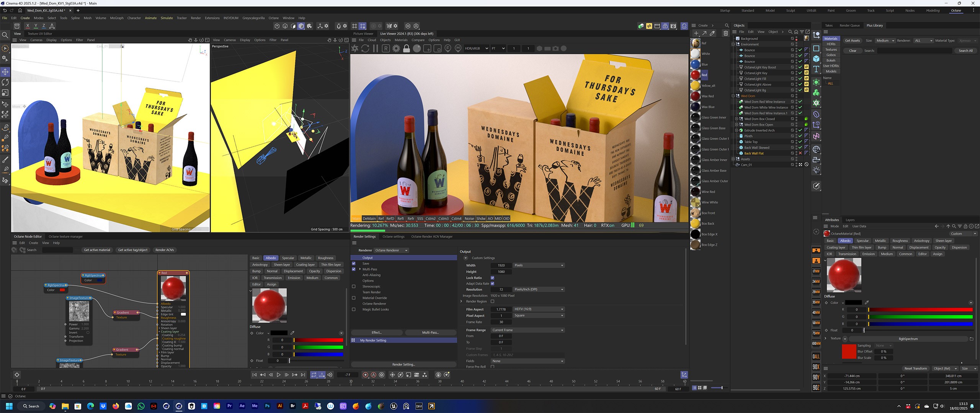Toggle the Save checkbox in Render Settings
Image resolution: width=980 pixels, height=413 pixels.
point(354,263)
